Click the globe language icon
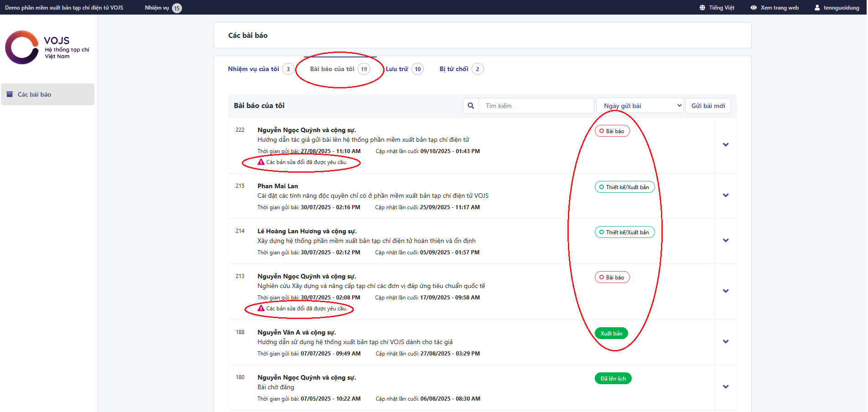 pyautogui.click(x=702, y=8)
